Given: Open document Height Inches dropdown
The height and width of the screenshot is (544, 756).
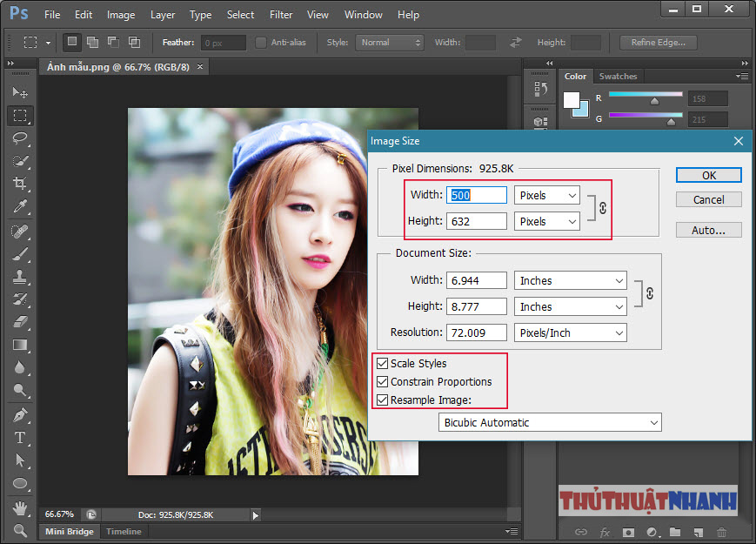Looking at the screenshot, I should click(x=571, y=306).
